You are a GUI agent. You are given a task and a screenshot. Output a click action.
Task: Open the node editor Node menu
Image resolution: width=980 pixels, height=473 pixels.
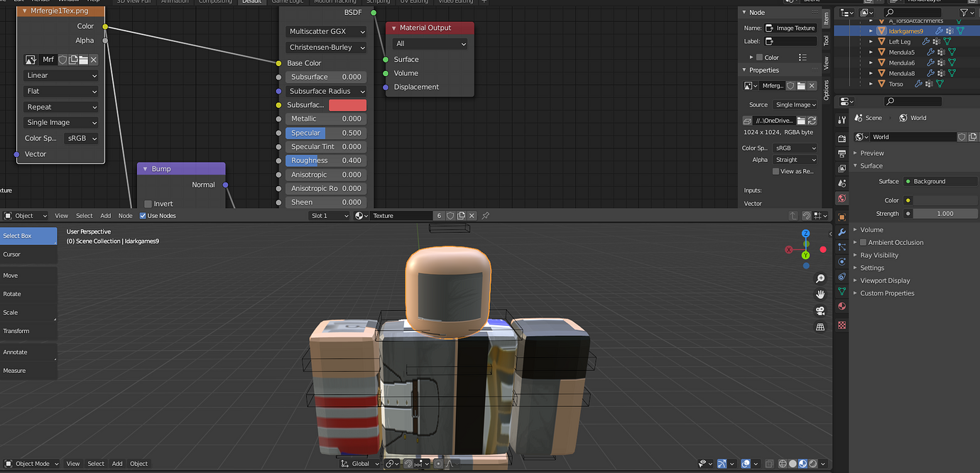pos(125,216)
